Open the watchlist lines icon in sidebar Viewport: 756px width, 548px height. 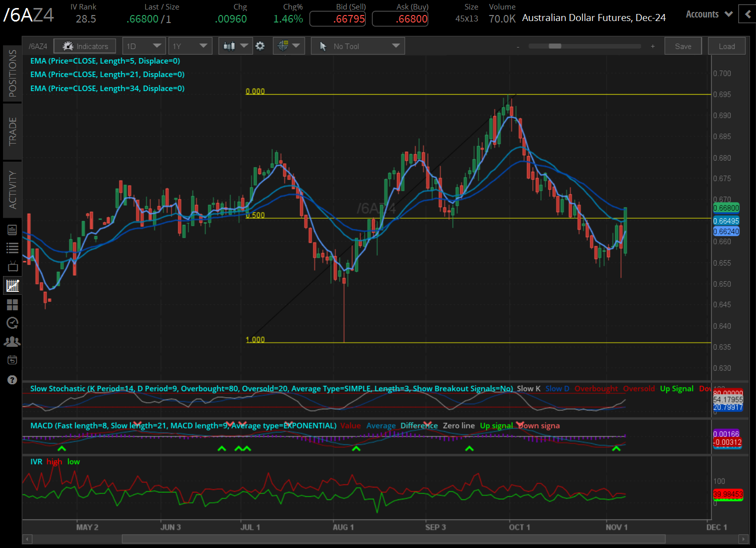pyautogui.click(x=13, y=248)
